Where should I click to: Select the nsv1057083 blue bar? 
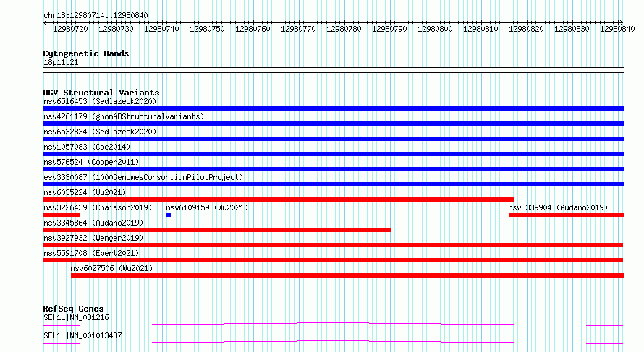333,154
